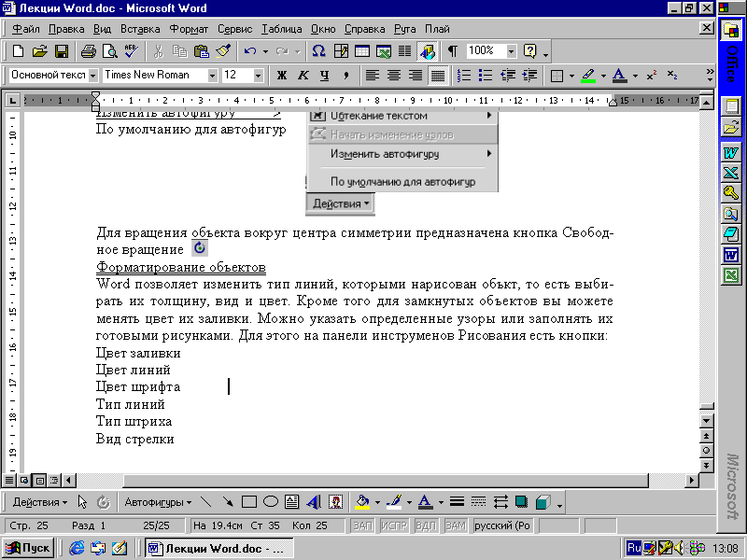Viewport: 747px width, 560px height.
Task: Toggle bold formatting (Ж)
Action: [x=282, y=76]
